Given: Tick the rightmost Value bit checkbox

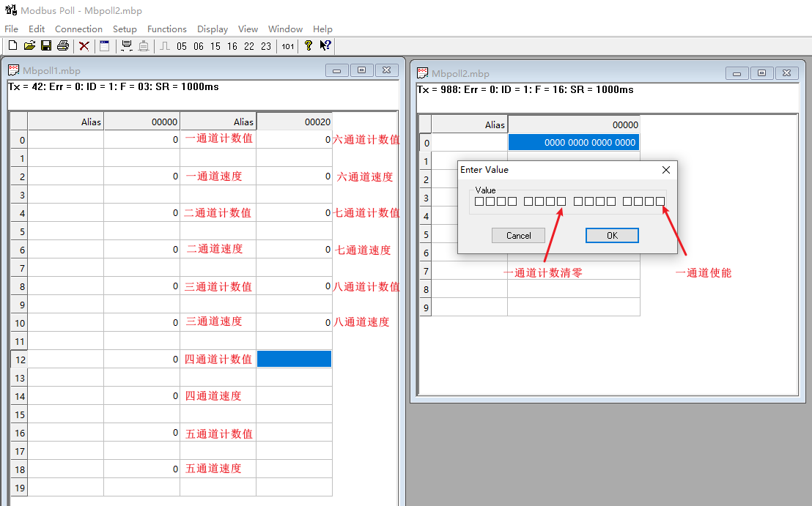Looking at the screenshot, I should pyautogui.click(x=660, y=201).
